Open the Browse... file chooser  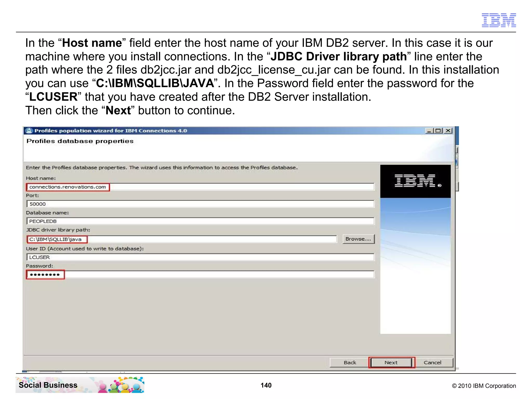[358, 239]
